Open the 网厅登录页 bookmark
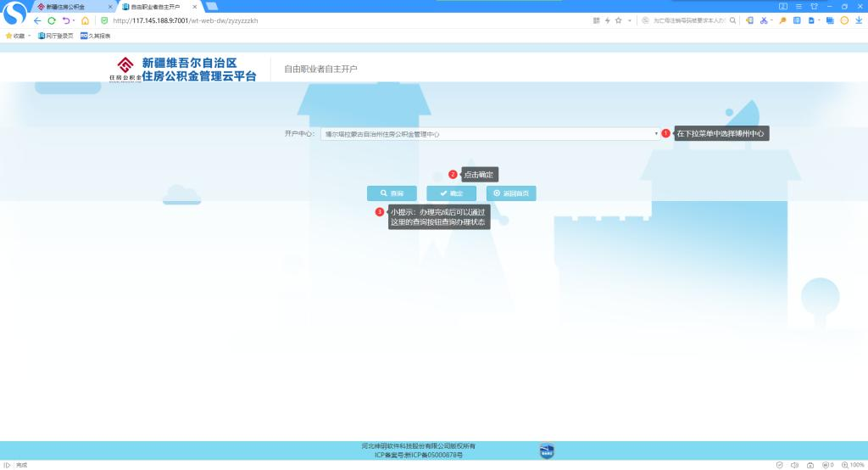868x470 pixels. tap(55, 36)
